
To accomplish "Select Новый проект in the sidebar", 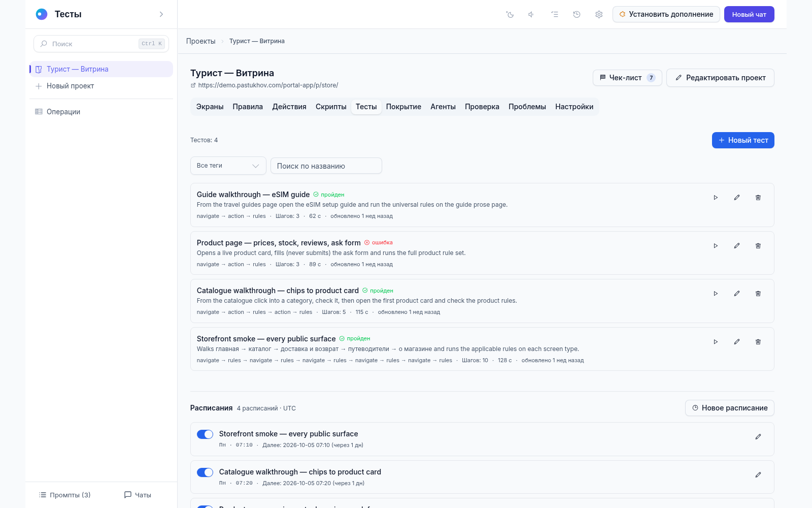I will point(101,86).
